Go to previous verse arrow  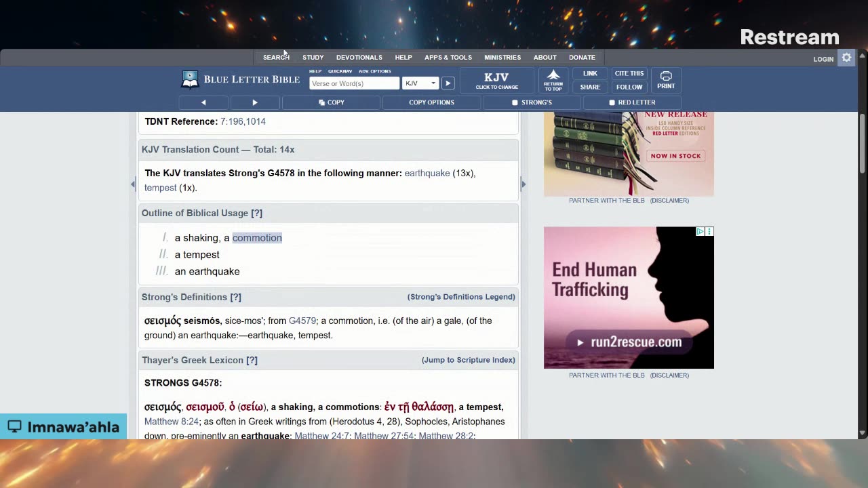pos(203,102)
